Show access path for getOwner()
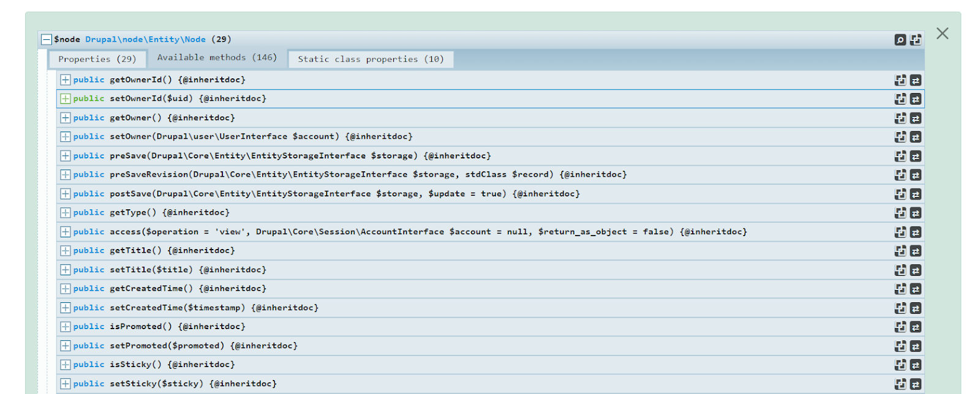Viewport: 980px width, 394px height. [916, 118]
